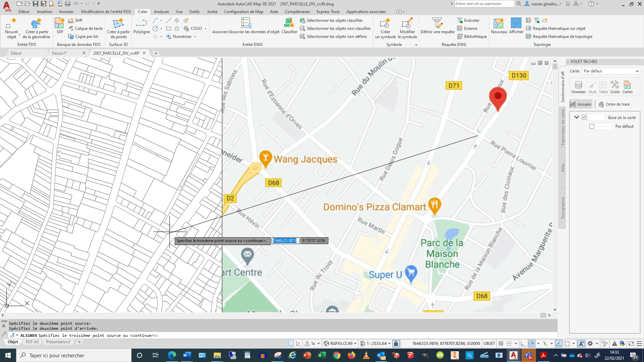Screen dimensions: 644x362
Task: Open the Dessin1 drawing tab
Action: [x=59, y=53]
